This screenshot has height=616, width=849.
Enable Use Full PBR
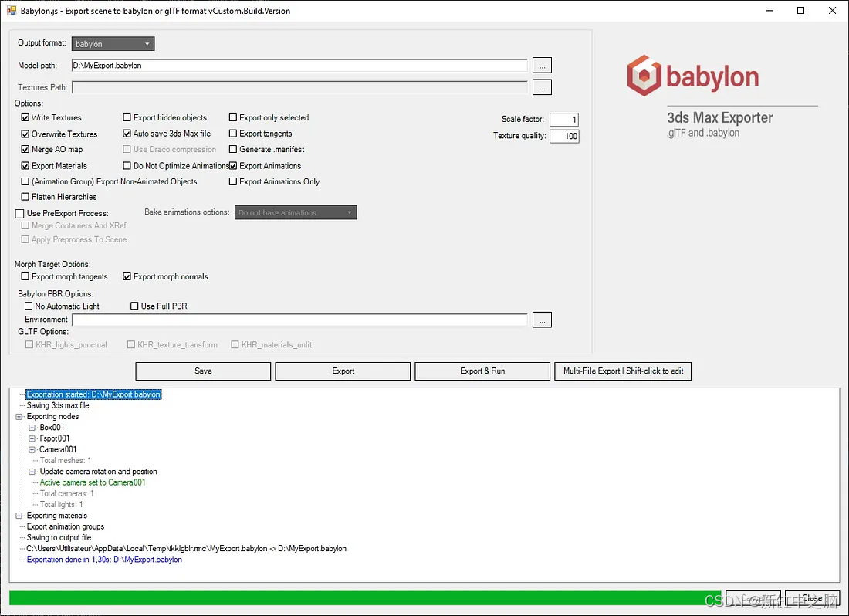point(134,306)
